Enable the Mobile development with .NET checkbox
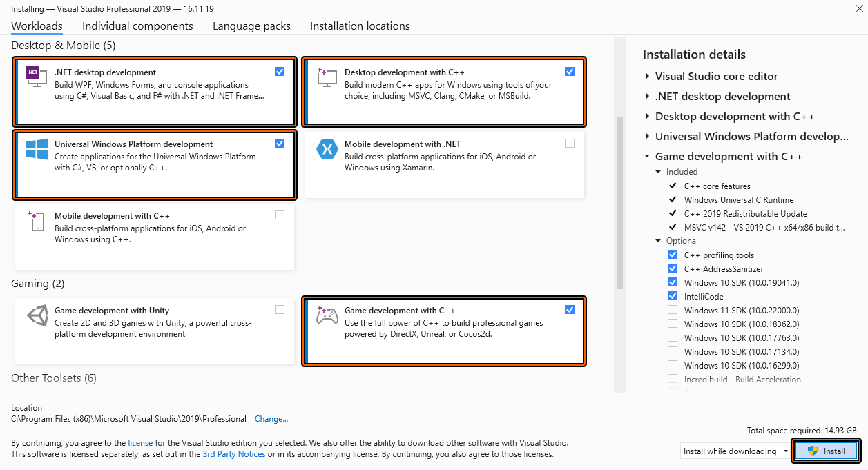The width and height of the screenshot is (868, 470). point(570,144)
